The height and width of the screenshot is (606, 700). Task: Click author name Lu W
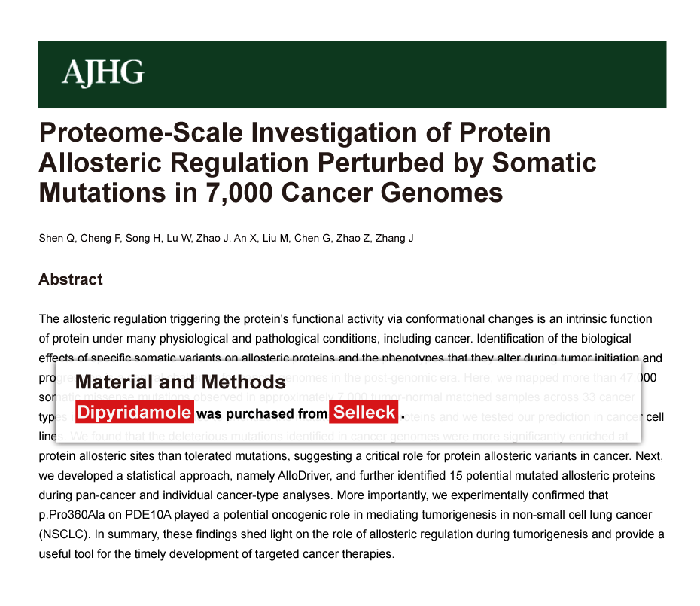pos(178,238)
